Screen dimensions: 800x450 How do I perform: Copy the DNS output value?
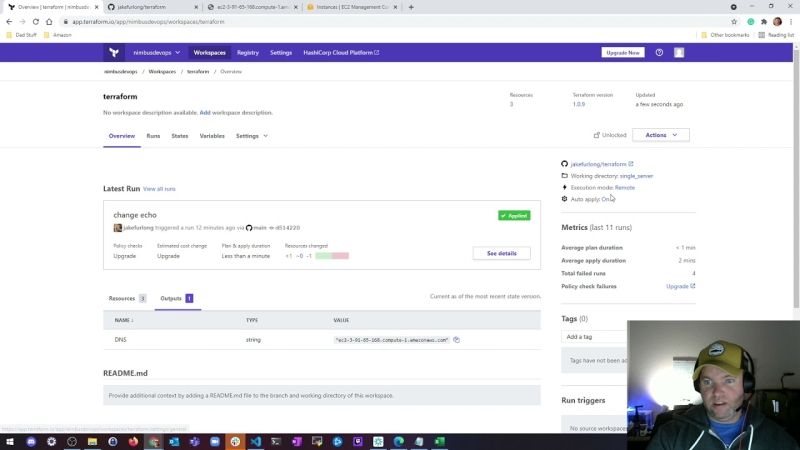[456, 340]
